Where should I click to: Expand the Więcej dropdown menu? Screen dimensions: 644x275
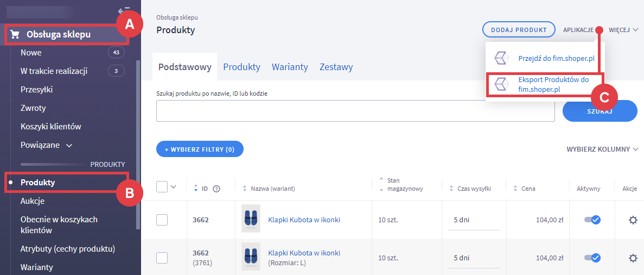point(623,30)
